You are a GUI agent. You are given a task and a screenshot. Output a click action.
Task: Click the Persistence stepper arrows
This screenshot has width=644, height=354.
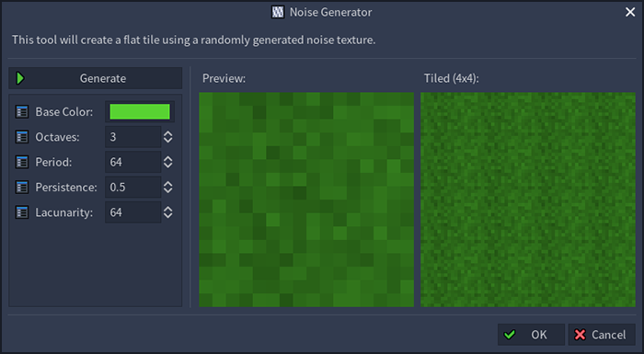tap(167, 188)
